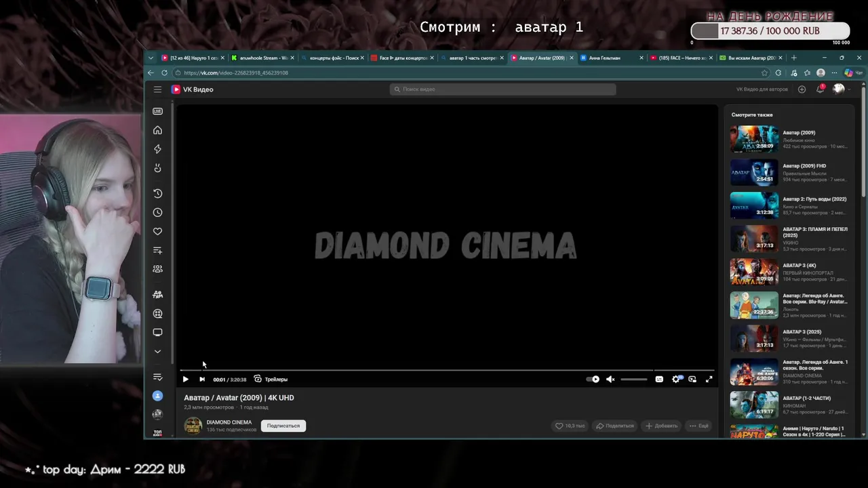Like the video with 10,3 тыс hearts
The width and height of the screenshot is (868, 488).
(570, 426)
